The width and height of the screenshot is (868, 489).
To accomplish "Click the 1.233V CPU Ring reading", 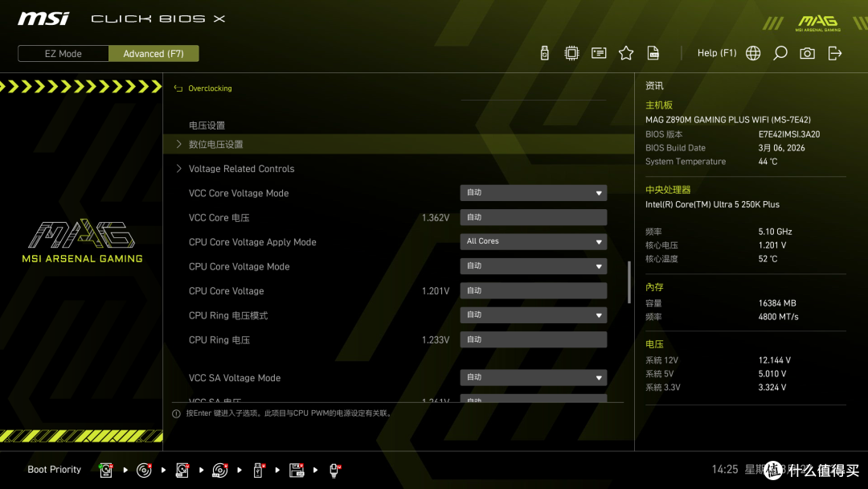I will click(435, 340).
